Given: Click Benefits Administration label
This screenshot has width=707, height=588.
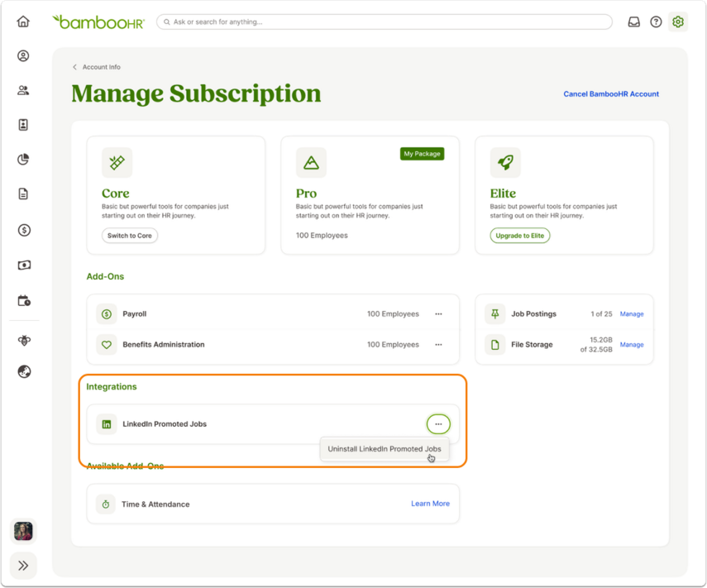Looking at the screenshot, I should (x=163, y=345).
